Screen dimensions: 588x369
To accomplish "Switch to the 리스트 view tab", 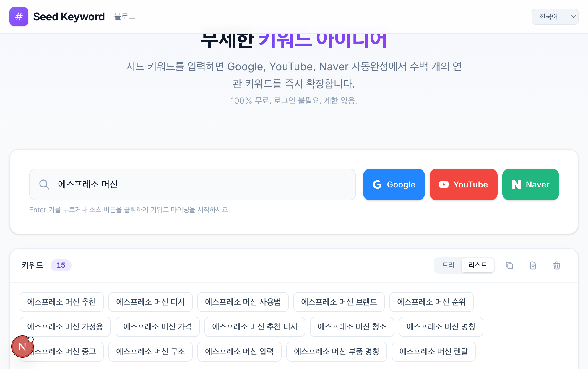I will [477, 265].
